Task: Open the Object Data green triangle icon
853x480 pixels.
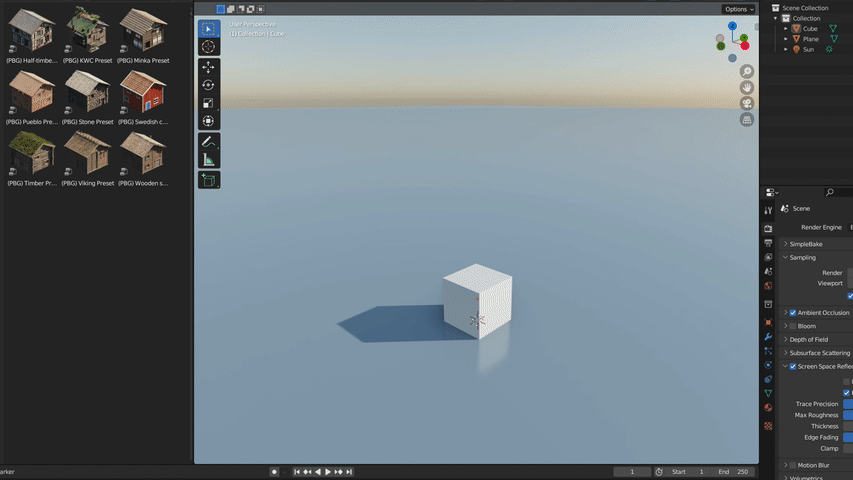Action: 768,393
